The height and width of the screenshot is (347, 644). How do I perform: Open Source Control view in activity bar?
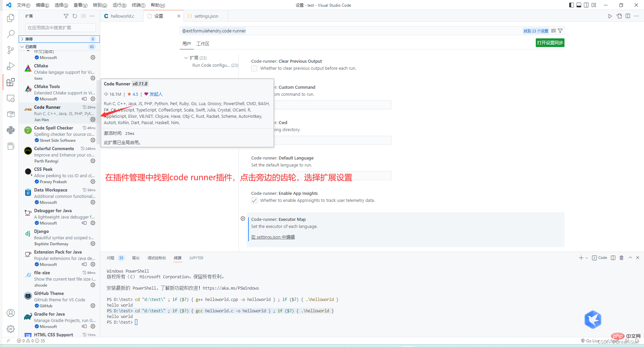coord(11,50)
